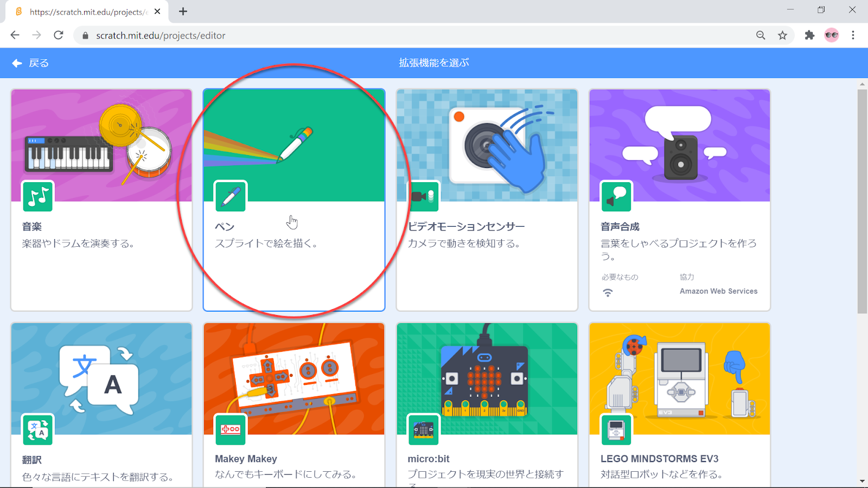Click the music notes badge icon
Viewport: 868px width, 488px height.
coord(38,196)
